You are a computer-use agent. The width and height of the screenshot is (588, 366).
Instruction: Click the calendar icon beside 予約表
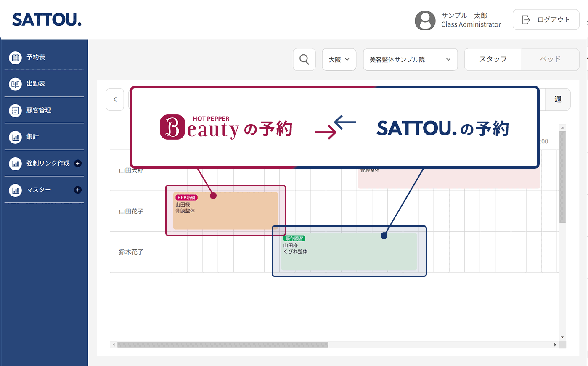point(15,57)
